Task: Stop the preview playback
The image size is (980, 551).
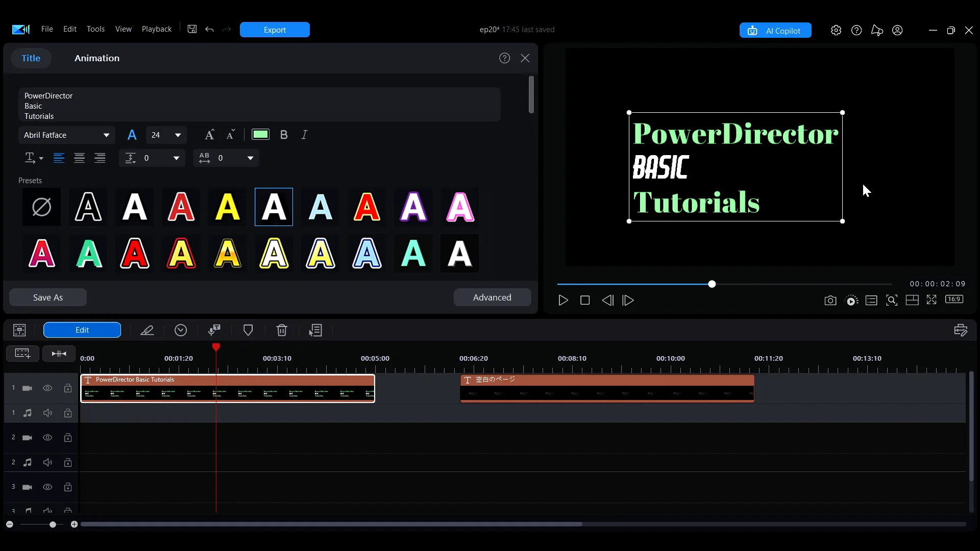Action: (x=585, y=300)
